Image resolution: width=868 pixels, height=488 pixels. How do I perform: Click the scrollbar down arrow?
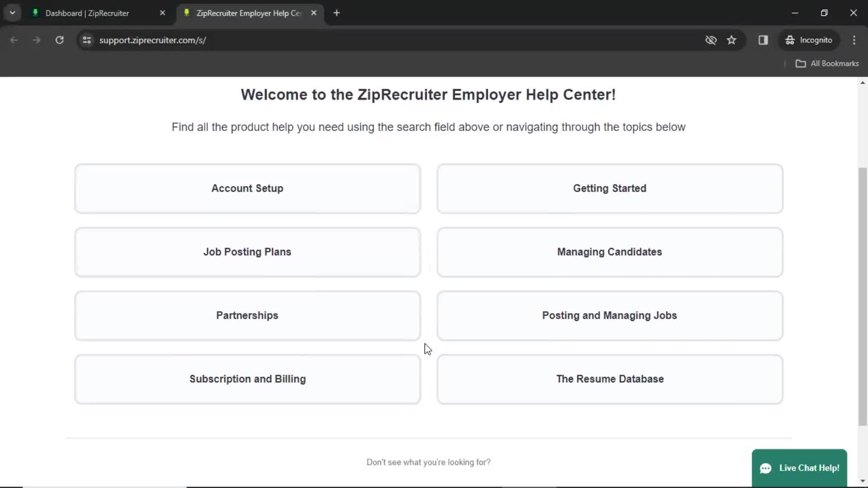click(x=863, y=481)
